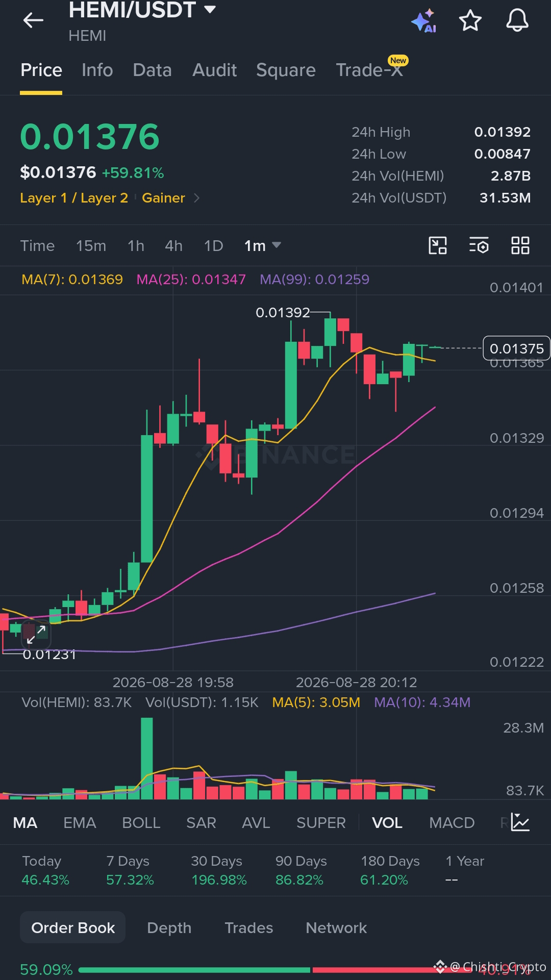
Task: Toggle the AVL indicator
Action: click(256, 822)
